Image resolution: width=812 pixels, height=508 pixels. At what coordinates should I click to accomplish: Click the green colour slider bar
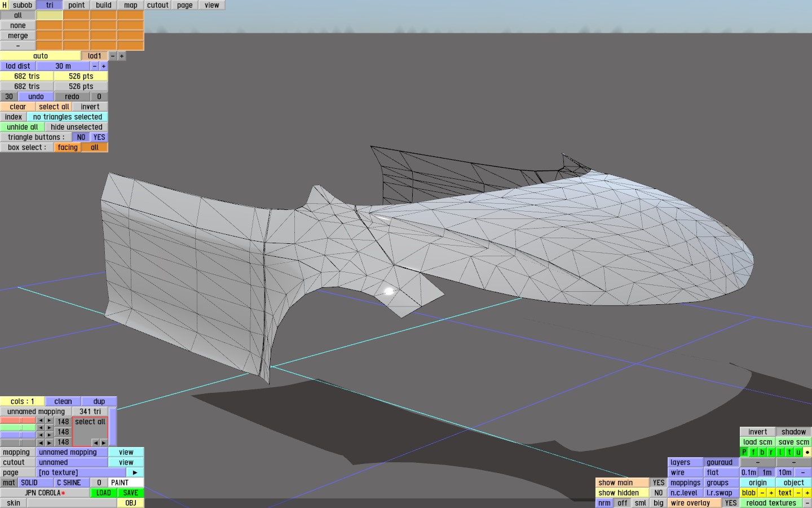[18, 428]
